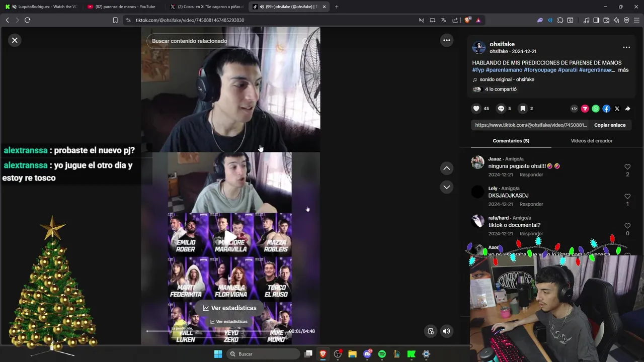Image resolution: width=644 pixels, height=362 pixels.
Task: Go to previous video with up chevron
Action: coord(446,168)
